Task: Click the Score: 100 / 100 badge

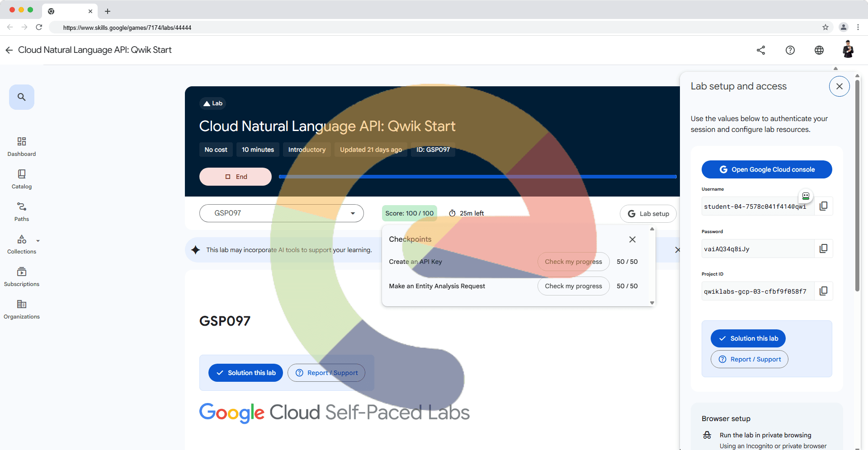Action: pyautogui.click(x=410, y=213)
